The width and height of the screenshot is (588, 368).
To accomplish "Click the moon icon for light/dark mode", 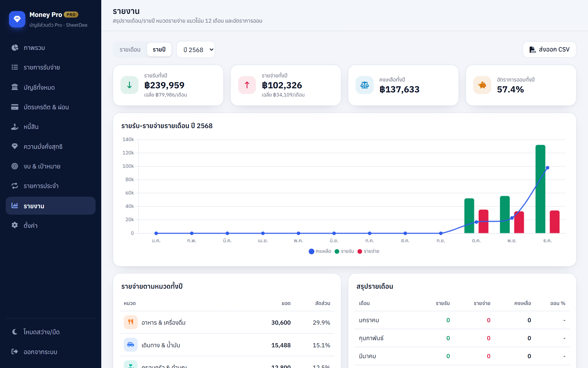I will point(15,332).
